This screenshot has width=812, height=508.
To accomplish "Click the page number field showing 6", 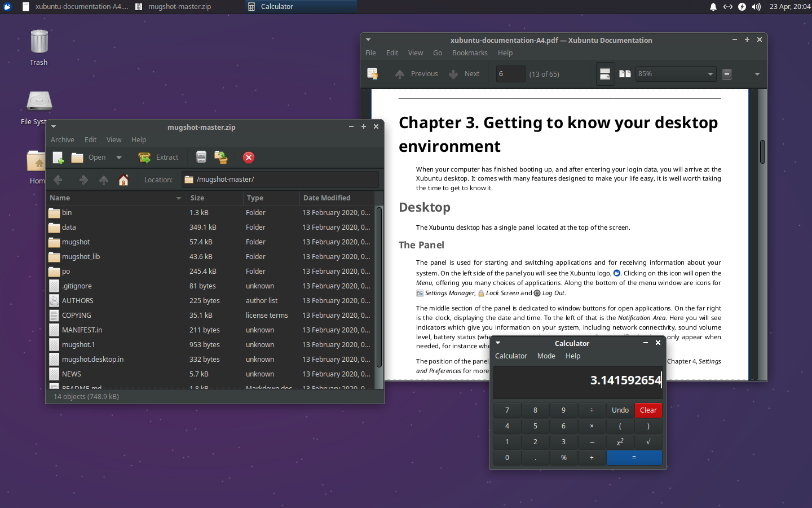I will tap(510, 74).
